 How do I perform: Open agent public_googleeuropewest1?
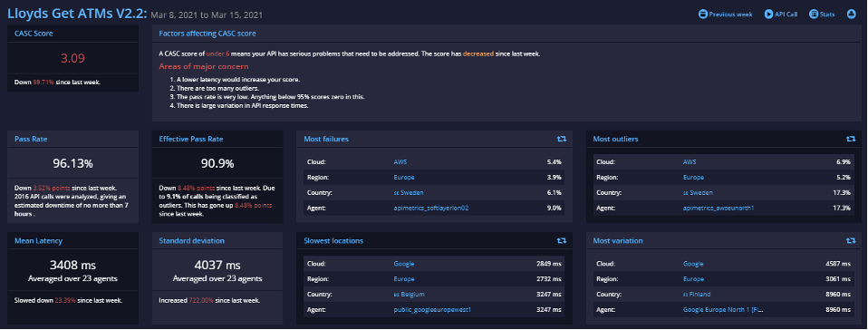tap(432, 310)
